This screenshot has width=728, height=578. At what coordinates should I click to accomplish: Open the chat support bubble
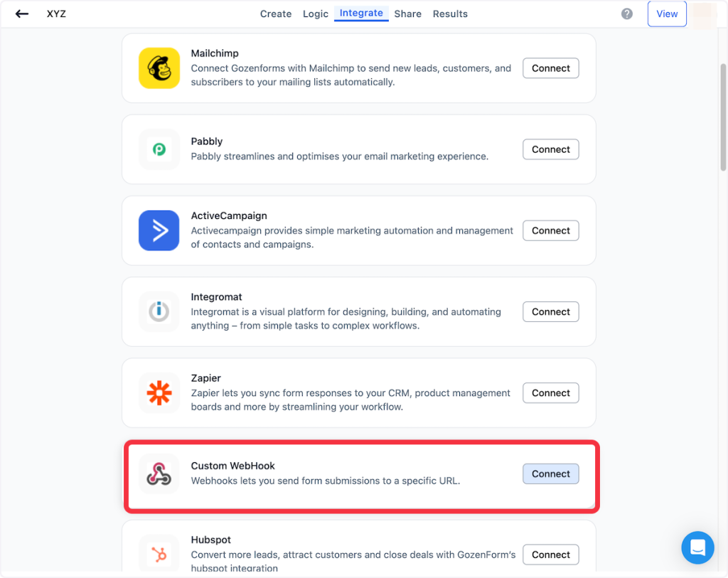point(697,547)
